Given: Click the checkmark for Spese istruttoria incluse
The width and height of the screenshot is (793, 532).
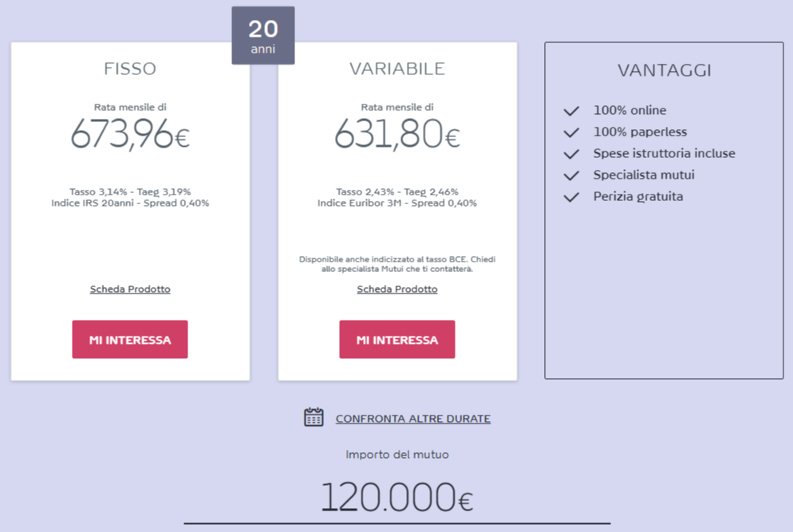Looking at the screenshot, I should click(570, 154).
